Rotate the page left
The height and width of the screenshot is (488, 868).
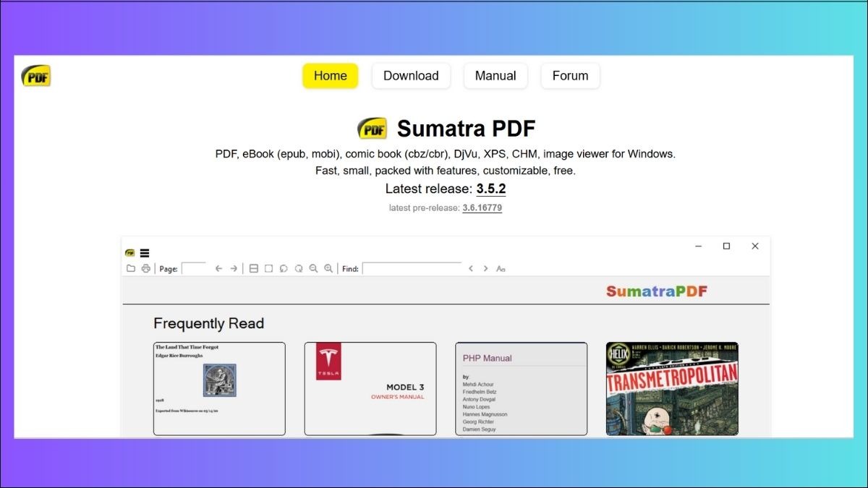pos(284,268)
